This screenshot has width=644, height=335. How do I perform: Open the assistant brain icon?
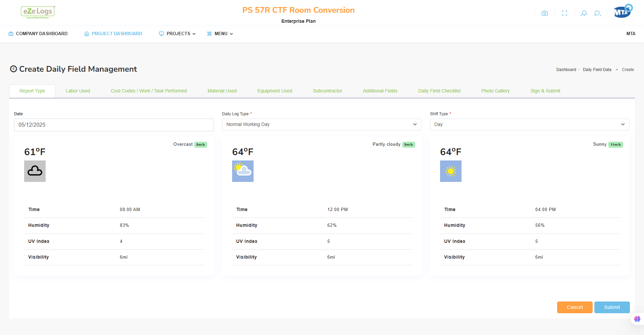(637, 319)
